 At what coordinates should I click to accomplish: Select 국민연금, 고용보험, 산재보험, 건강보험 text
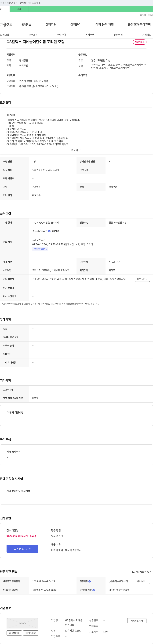click(51, 271)
